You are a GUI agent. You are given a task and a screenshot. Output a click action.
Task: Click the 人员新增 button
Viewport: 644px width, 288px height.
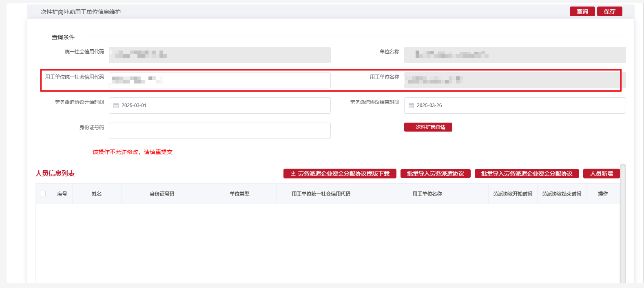click(601, 174)
